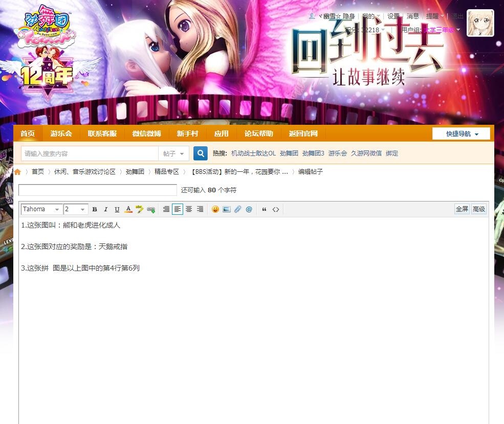The height and width of the screenshot is (424, 504).
Task: Open the user avatar picture
Action: 480,23
